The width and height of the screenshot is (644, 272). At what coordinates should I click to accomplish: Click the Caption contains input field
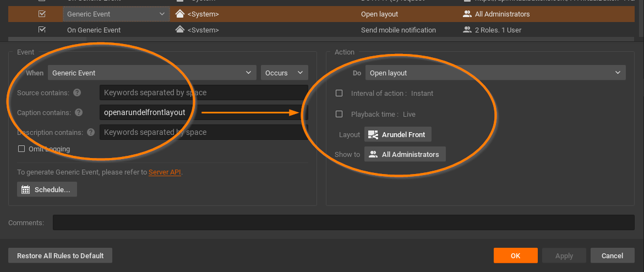click(x=204, y=112)
